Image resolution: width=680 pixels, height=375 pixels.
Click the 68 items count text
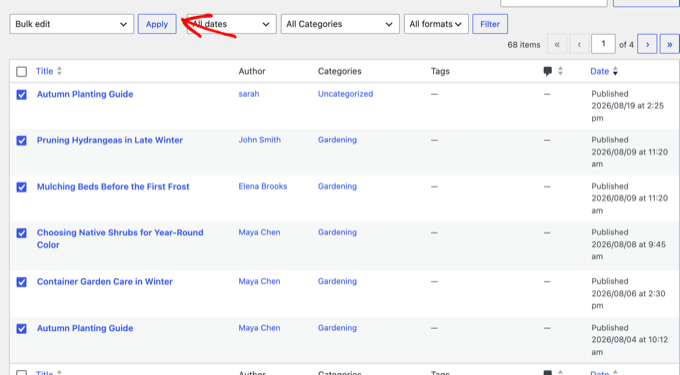pos(524,45)
